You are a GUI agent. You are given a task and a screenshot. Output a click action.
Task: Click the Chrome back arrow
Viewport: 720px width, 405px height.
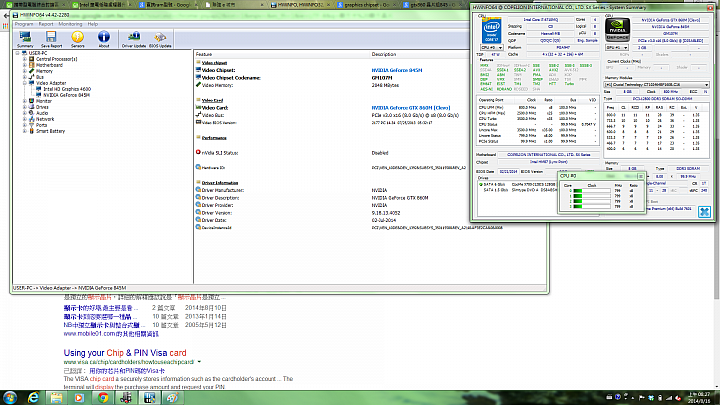[x=6, y=16]
